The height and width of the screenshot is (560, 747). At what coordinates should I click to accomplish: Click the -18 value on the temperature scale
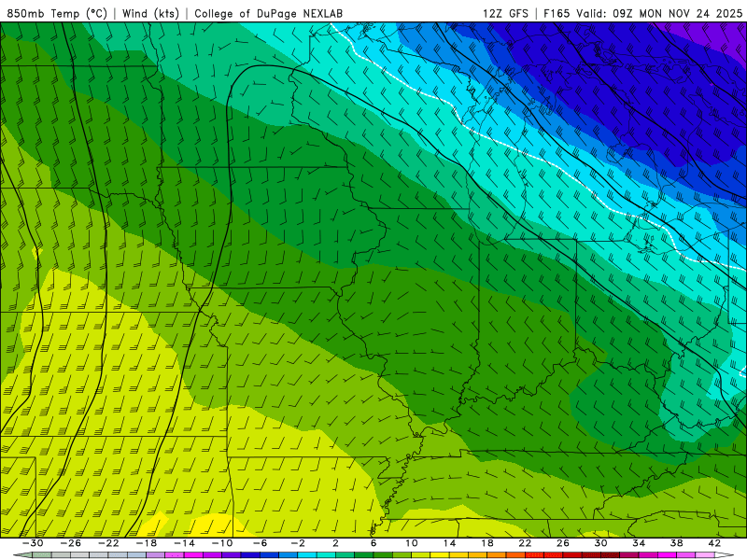pos(147,543)
